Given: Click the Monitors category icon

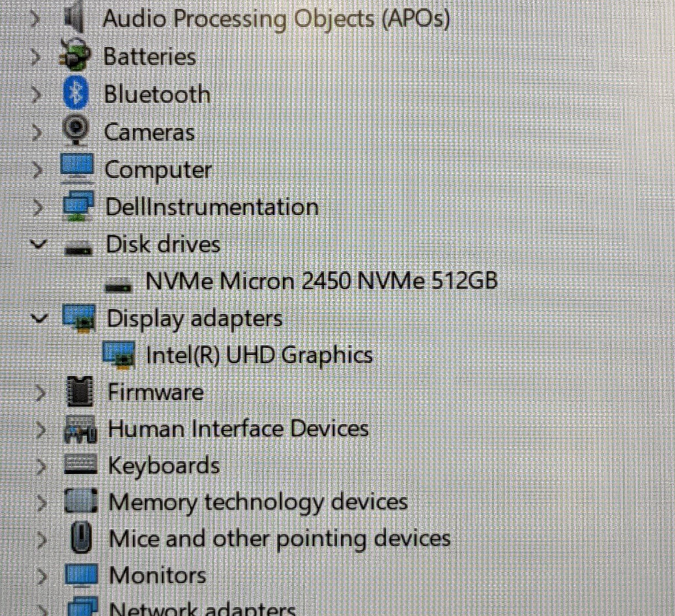Looking at the screenshot, I should click(81, 575).
